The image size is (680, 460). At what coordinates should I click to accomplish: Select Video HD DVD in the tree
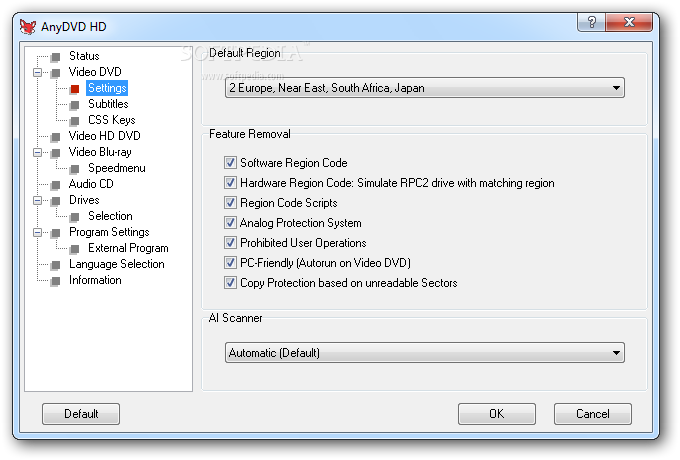pos(104,136)
